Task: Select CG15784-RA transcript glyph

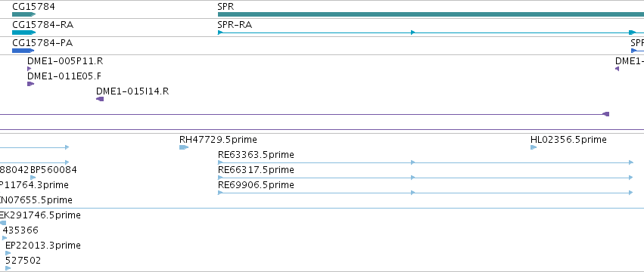Action: (x=23, y=32)
